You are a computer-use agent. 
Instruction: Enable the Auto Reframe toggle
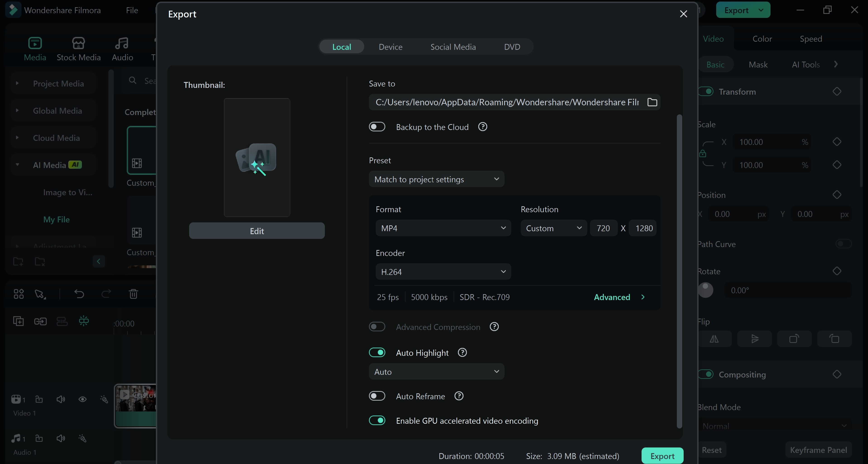[x=377, y=396]
